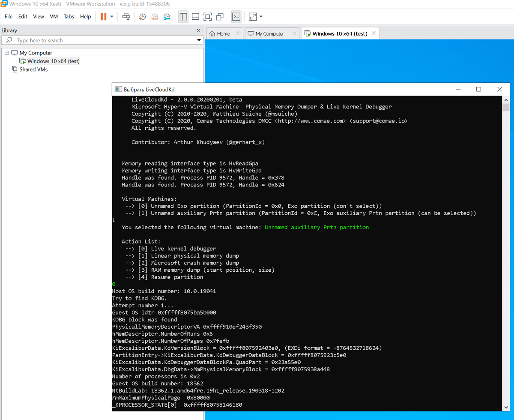
Task: Maximize the LiveCloudKd console window
Action: click(x=479, y=89)
